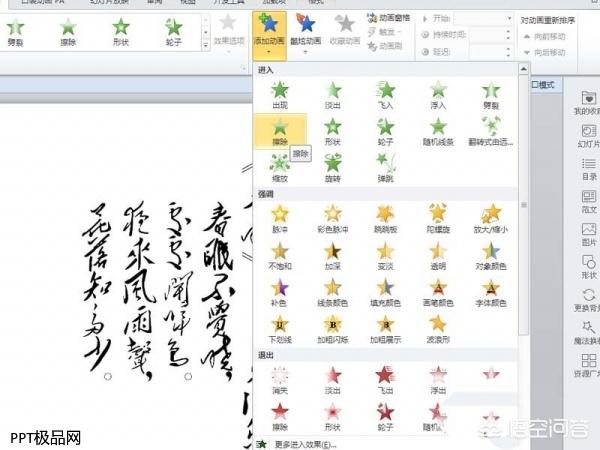The height and width of the screenshot is (450, 600).
Task: Apply the 弹跳 entrance animation
Action: tap(385, 168)
